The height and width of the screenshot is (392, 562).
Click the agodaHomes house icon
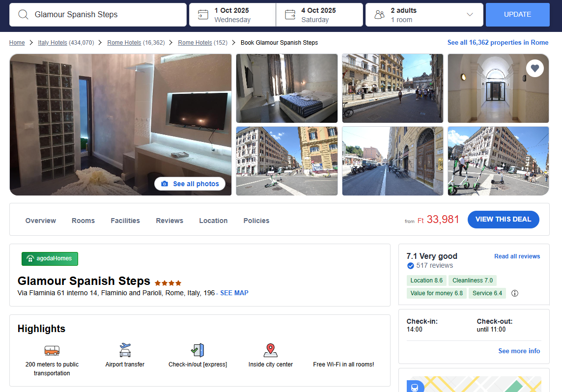coord(30,259)
